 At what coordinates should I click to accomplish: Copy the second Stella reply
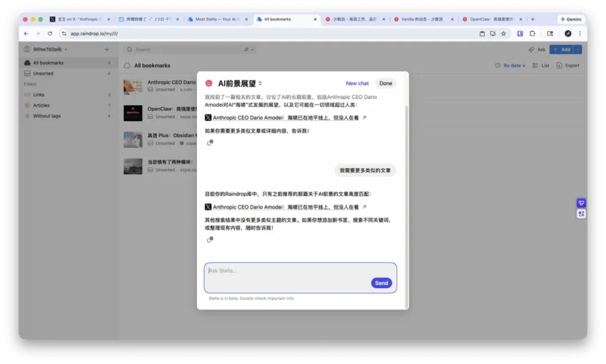tap(210, 239)
